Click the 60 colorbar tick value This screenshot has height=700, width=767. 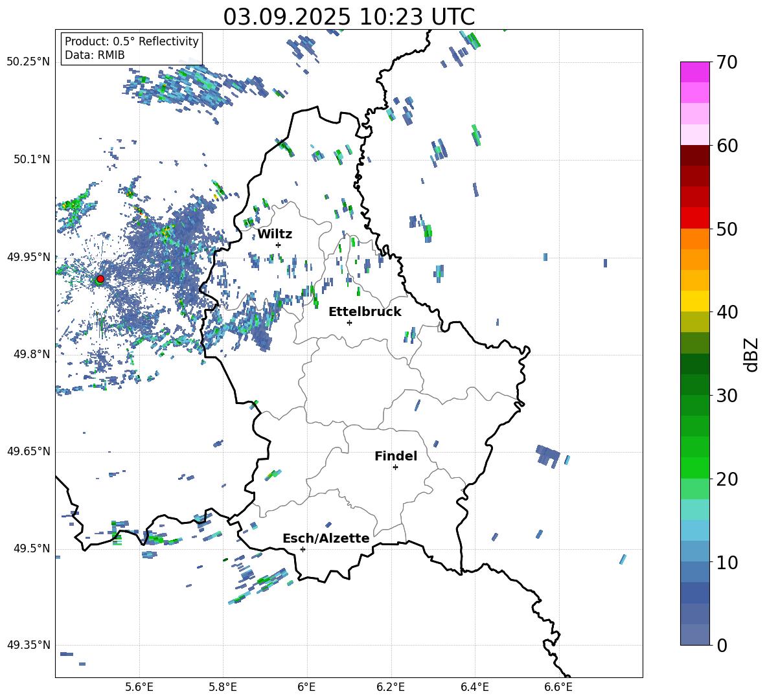point(727,146)
